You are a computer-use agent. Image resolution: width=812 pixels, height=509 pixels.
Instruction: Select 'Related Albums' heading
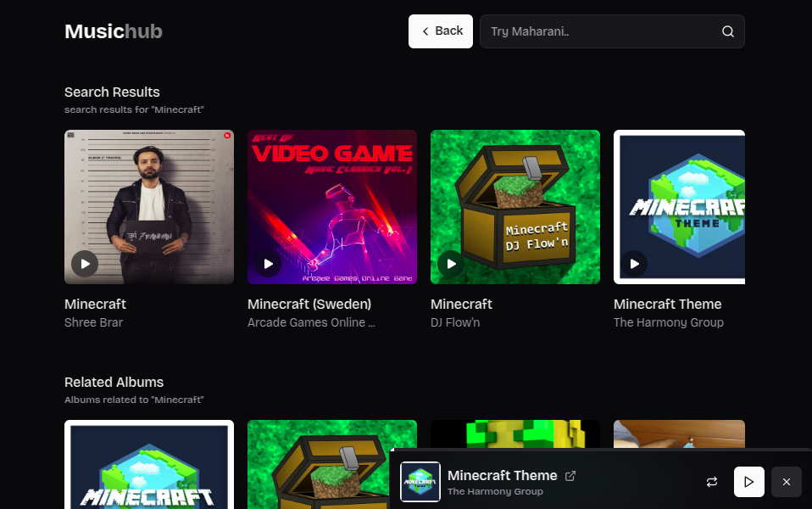pyautogui.click(x=114, y=383)
